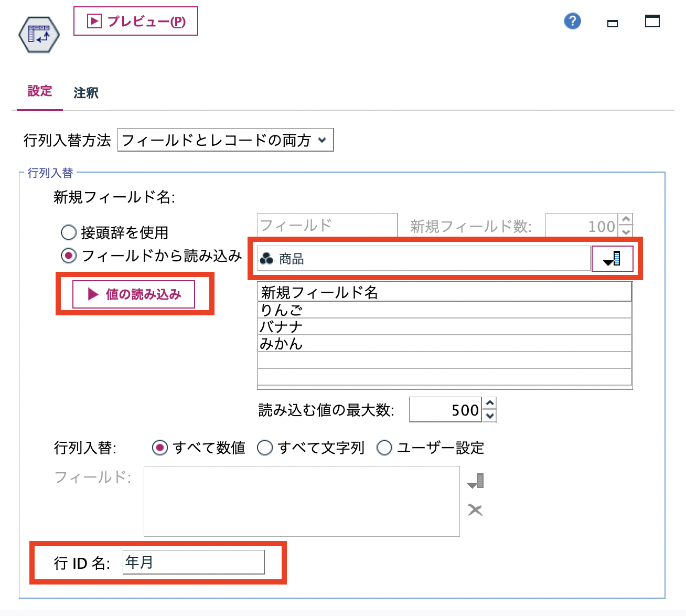Select the ユーザー設定 radio option
The image size is (686, 616).
click(384, 448)
